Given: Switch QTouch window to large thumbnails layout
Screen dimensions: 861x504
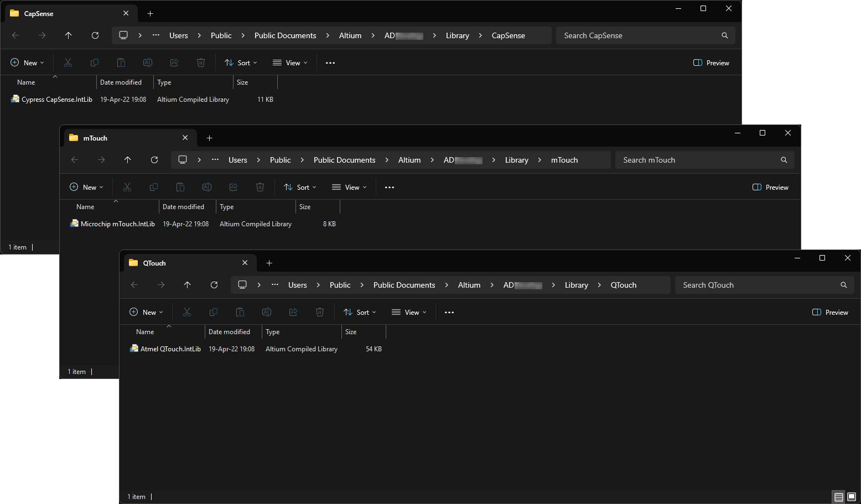Looking at the screenshot, I should click(x=852, y=497).
